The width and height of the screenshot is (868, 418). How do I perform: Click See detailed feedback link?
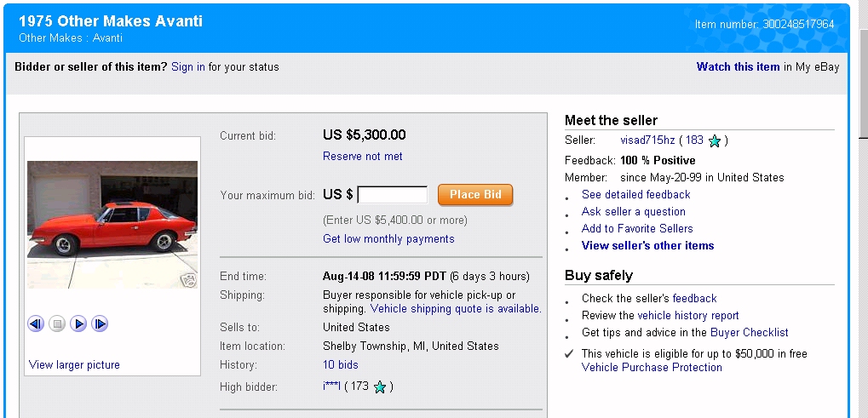coord(635,195)
